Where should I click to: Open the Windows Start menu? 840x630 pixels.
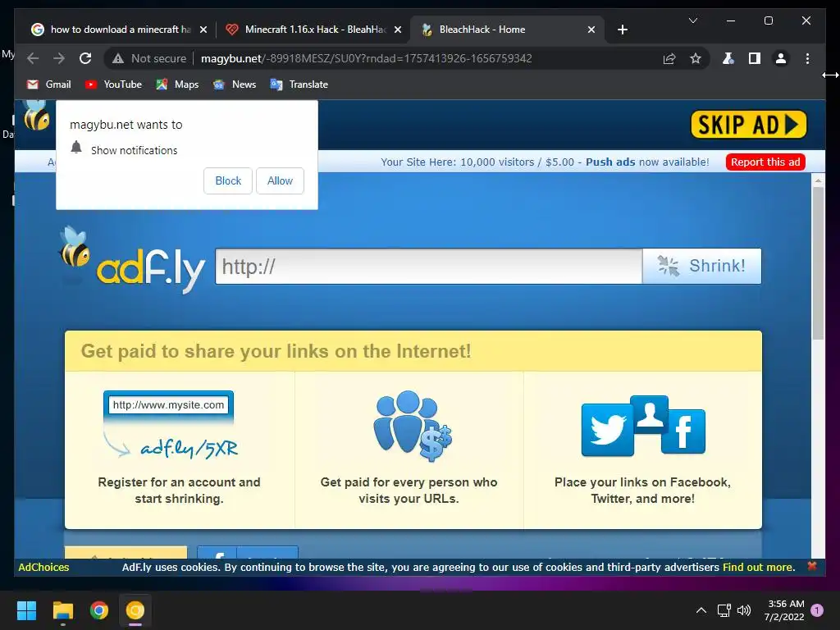pyautogui.click(x=26, y=610)
